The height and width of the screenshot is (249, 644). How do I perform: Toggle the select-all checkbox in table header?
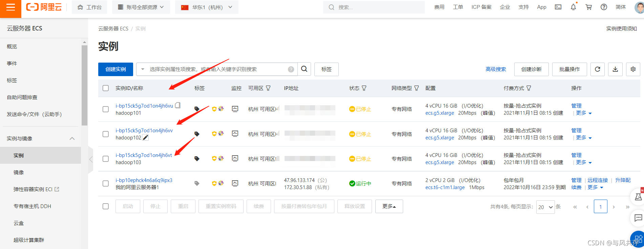click(x=106, y=88)
